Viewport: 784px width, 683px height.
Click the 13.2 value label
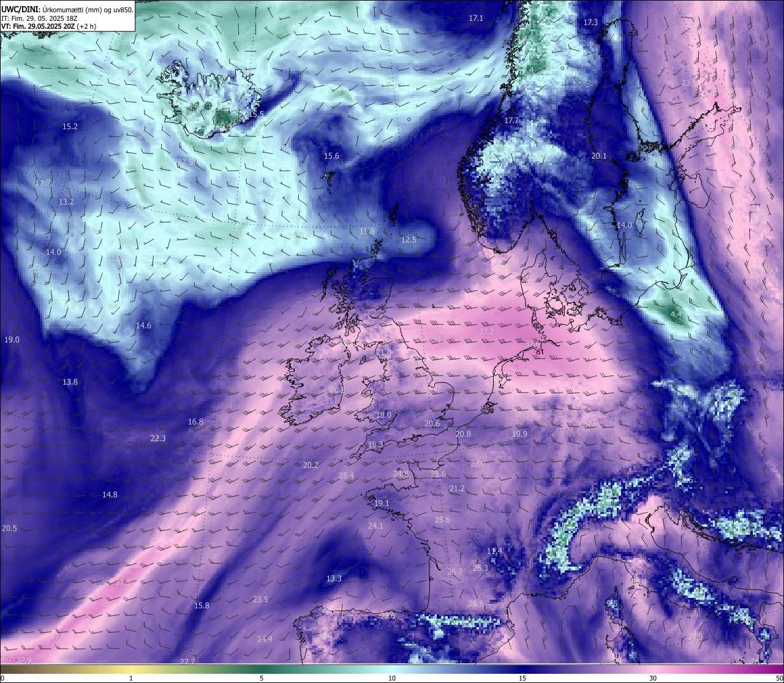point(66,202)
